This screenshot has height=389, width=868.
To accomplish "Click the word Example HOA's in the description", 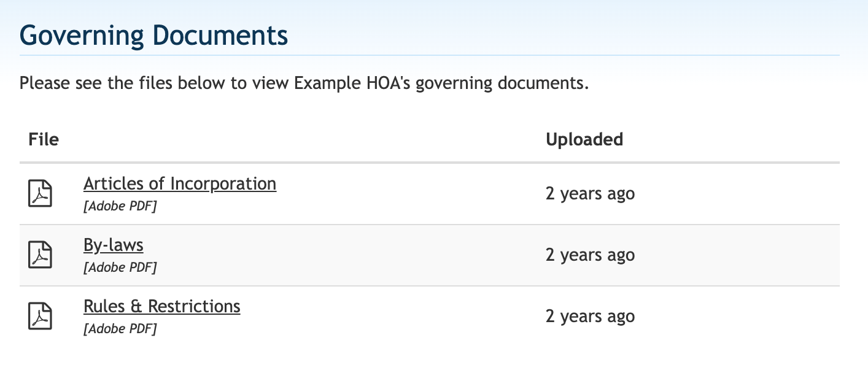I will click(x=352, y=83).
